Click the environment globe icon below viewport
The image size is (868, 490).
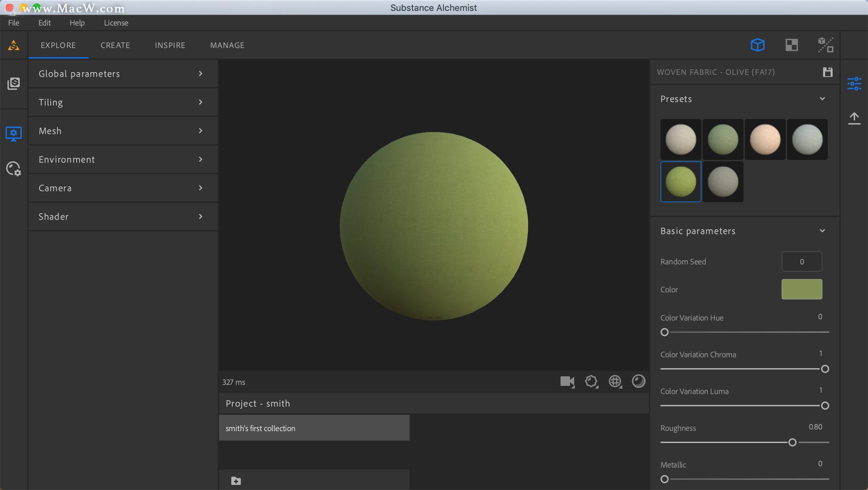point(615,381)
